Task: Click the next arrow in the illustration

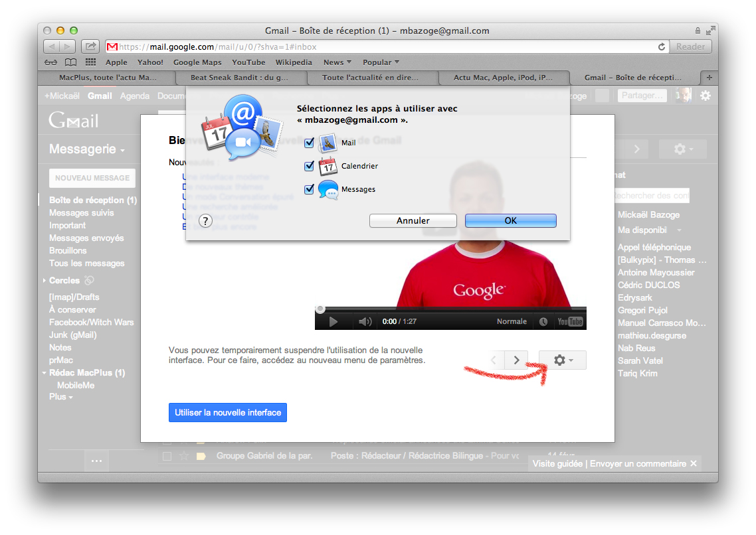Action: (516, 360)
